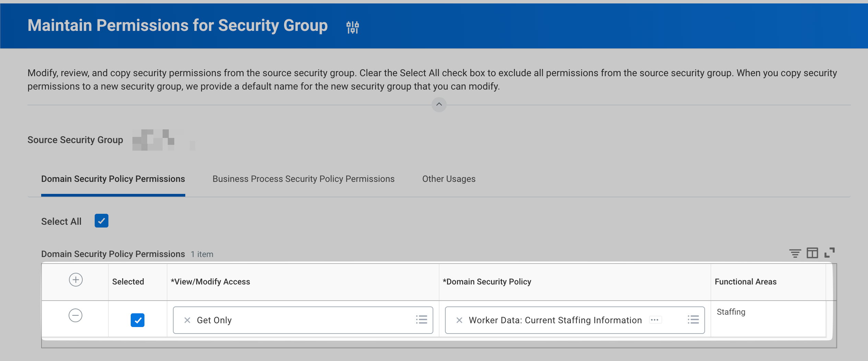This screenshot has height=361, width=868.
Task: Open related actions for Worker Data policy
Action: click(x=655, y=320)
